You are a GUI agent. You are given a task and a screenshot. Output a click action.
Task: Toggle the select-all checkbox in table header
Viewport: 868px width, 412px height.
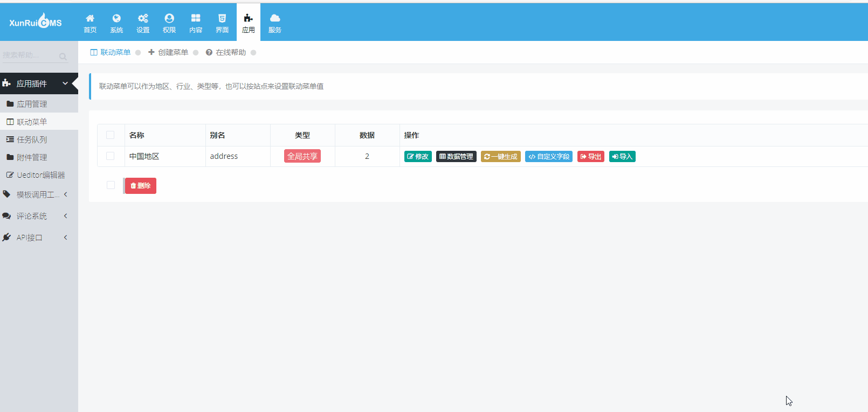coord(111,135)
